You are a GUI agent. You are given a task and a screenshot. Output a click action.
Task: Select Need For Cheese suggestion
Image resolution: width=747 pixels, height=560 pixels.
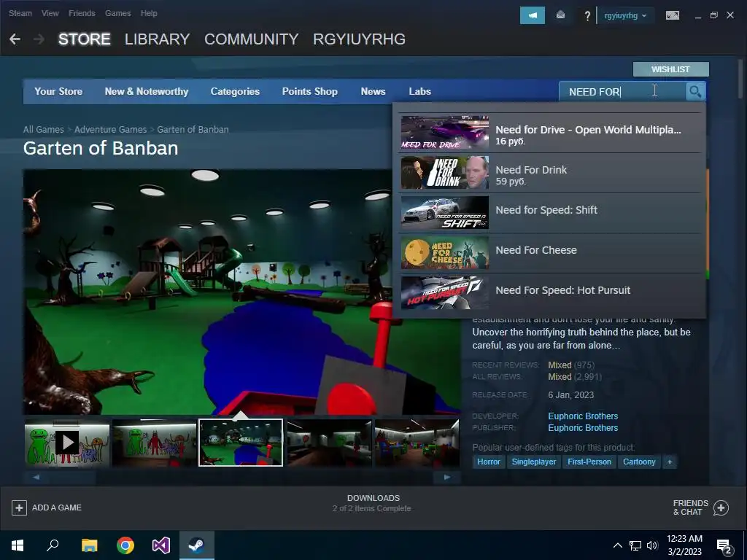pyautogui.click(x=549, y=253)
